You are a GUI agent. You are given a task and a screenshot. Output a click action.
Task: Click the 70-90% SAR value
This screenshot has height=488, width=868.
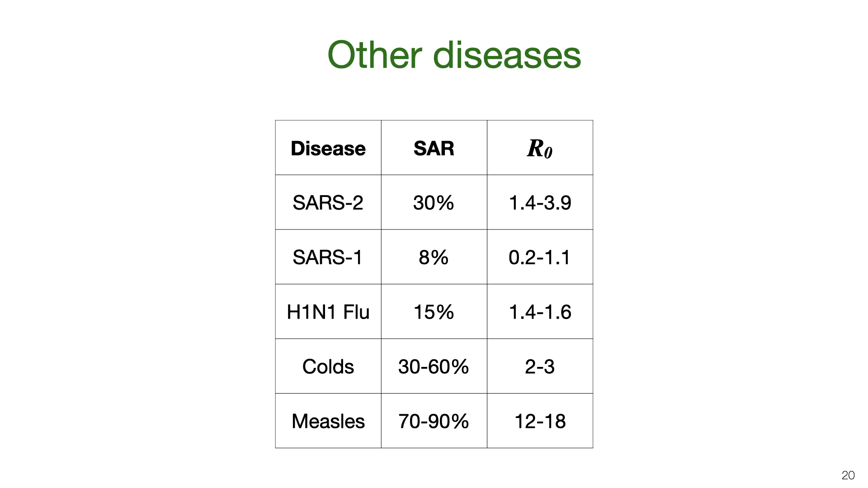click(434, 421)
